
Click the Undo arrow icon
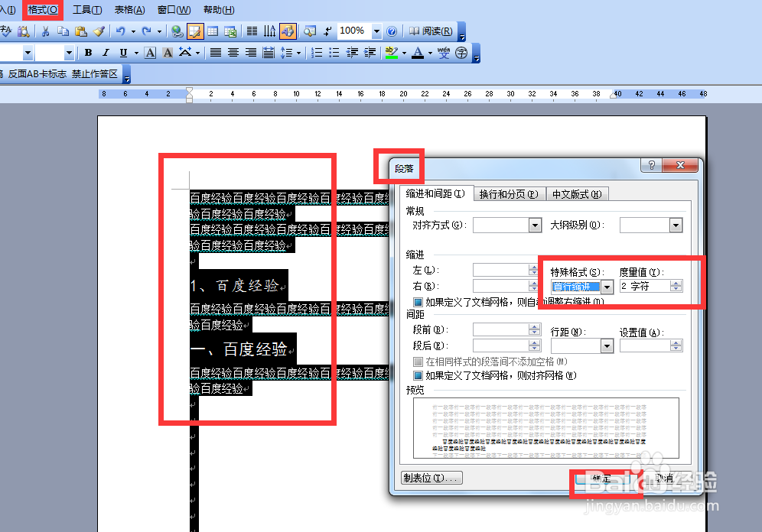[121, 31]
